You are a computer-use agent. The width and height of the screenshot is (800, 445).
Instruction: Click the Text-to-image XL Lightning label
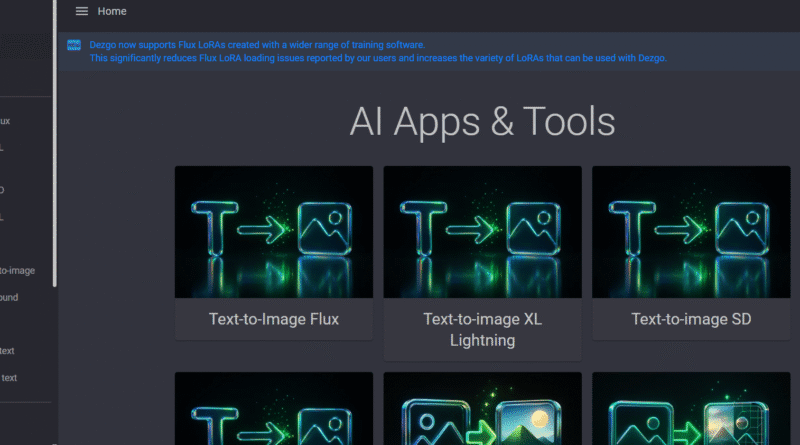tap(483, 330)
